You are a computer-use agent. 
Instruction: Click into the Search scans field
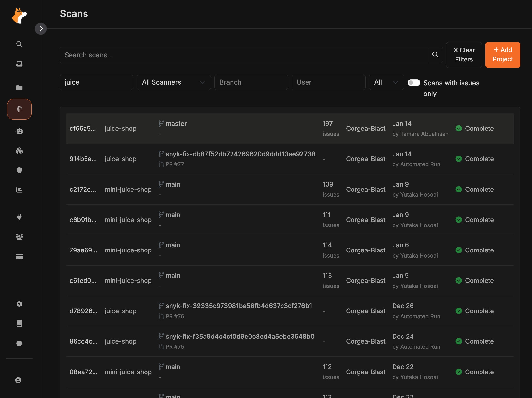[x=244, y=55]
